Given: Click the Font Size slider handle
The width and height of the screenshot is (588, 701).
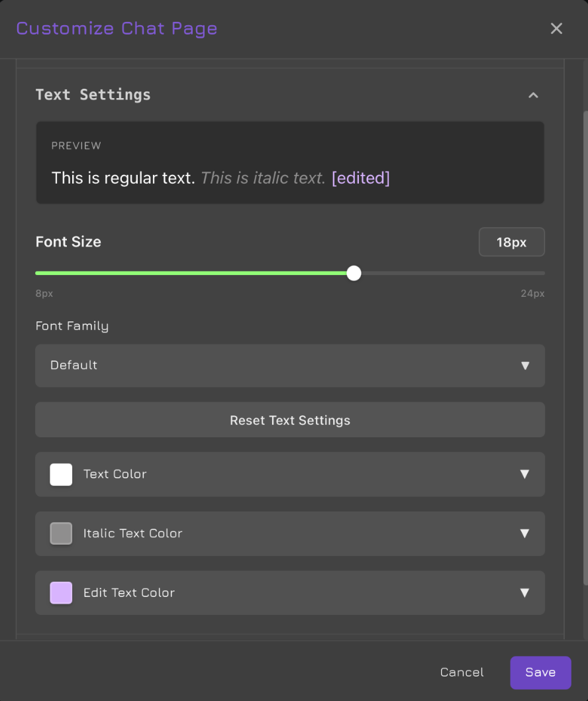Looking at the screenshot, I should [354, 273].
